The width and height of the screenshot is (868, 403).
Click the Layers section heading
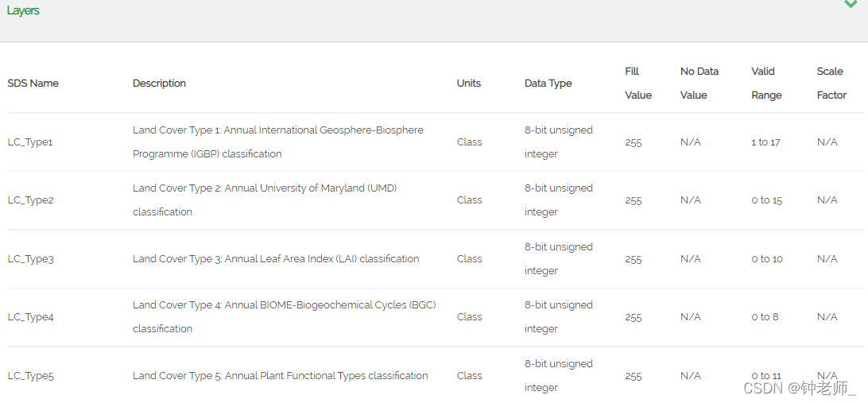23,11
